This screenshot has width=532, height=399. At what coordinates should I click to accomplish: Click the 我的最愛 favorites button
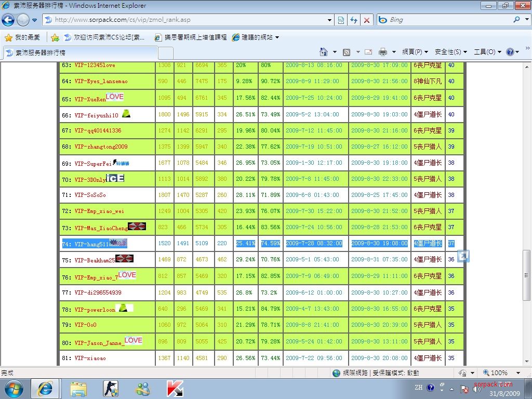pyautogui.click(x=22, y=37)
